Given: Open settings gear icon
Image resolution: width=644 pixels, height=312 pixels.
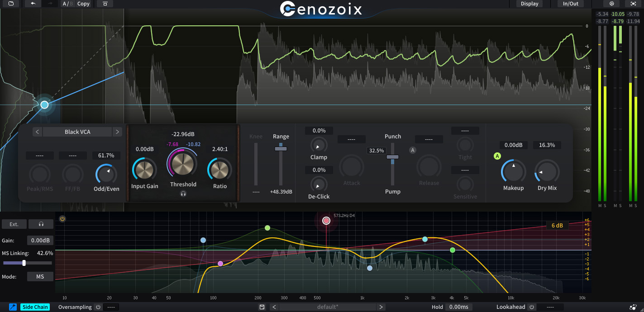Looking at the screenshot, I should (x=611, y=4).
